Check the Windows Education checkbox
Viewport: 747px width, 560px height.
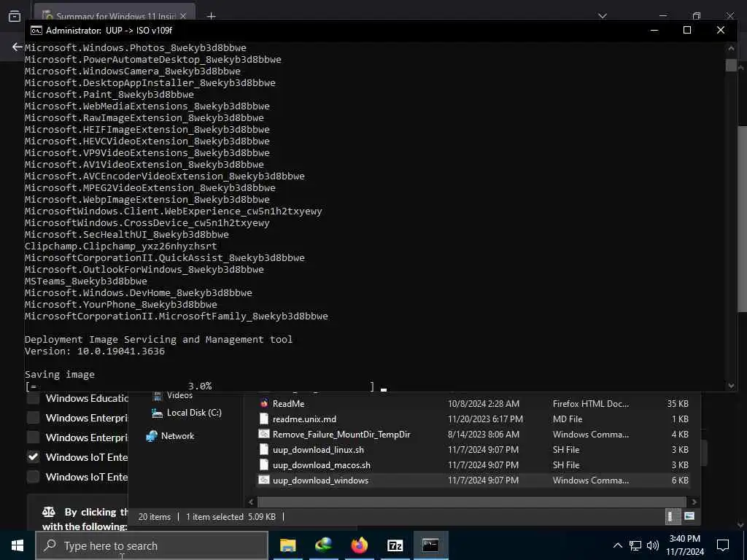(33, 399)
